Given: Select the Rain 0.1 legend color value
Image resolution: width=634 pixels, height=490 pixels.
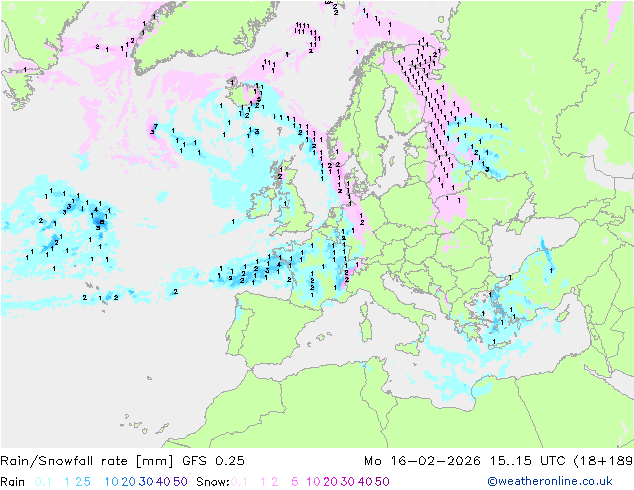Looking at the screenshot, I should click(43, 482).
